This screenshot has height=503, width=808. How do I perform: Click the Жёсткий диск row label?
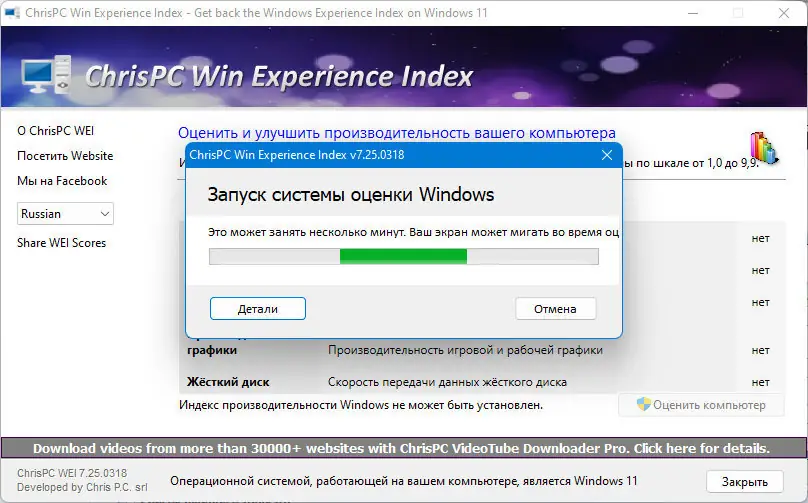pos(228,382)
